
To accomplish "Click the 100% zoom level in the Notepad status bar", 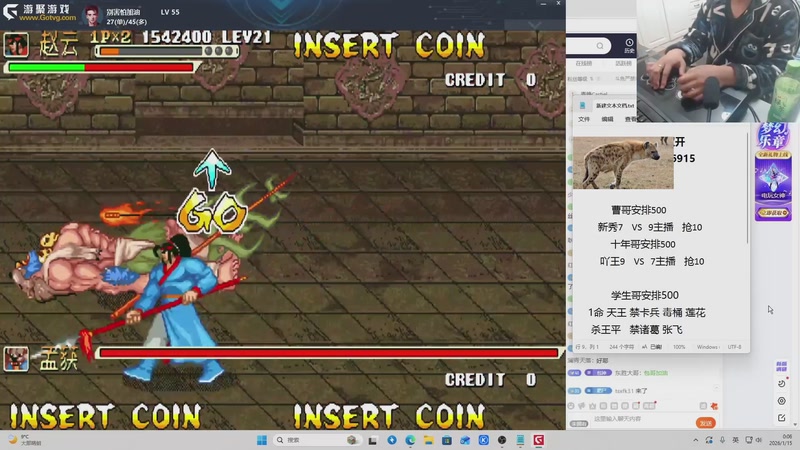I will pyautogui.click(x=679, y=347).
